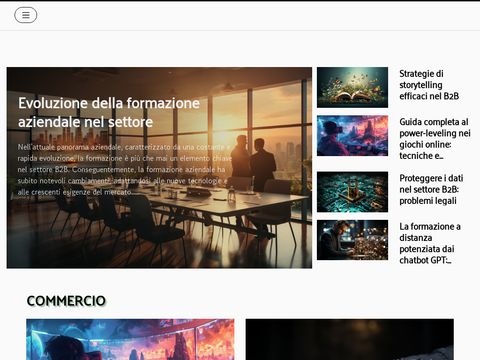This screenshot has width=480, height=360.
Task: Click the COMMERCIO section heading
Action: pyautogui.click(x=66, y=301)
